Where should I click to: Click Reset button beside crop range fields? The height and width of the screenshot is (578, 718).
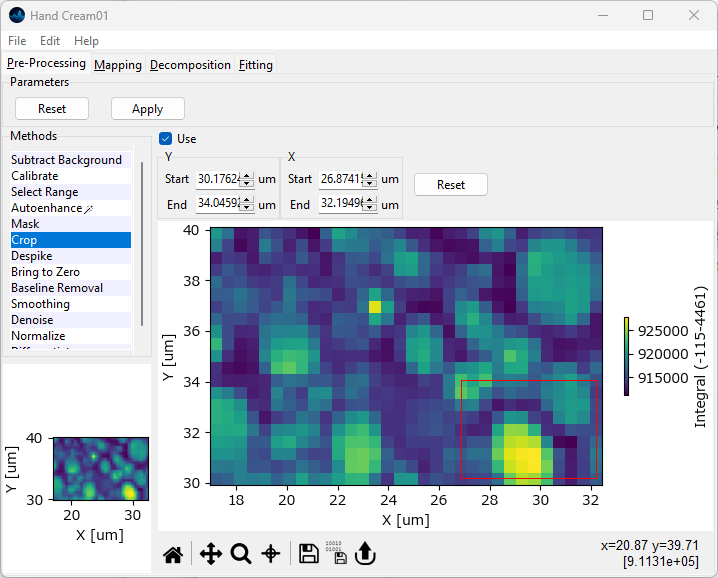pyautogui.click(x=450, y=185)
